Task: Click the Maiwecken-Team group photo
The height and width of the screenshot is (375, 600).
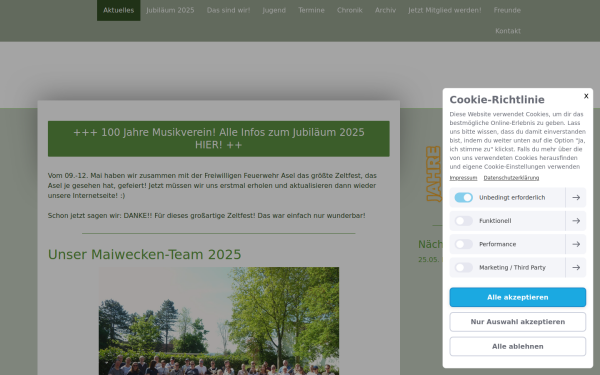Action: [x=218, y=321]
